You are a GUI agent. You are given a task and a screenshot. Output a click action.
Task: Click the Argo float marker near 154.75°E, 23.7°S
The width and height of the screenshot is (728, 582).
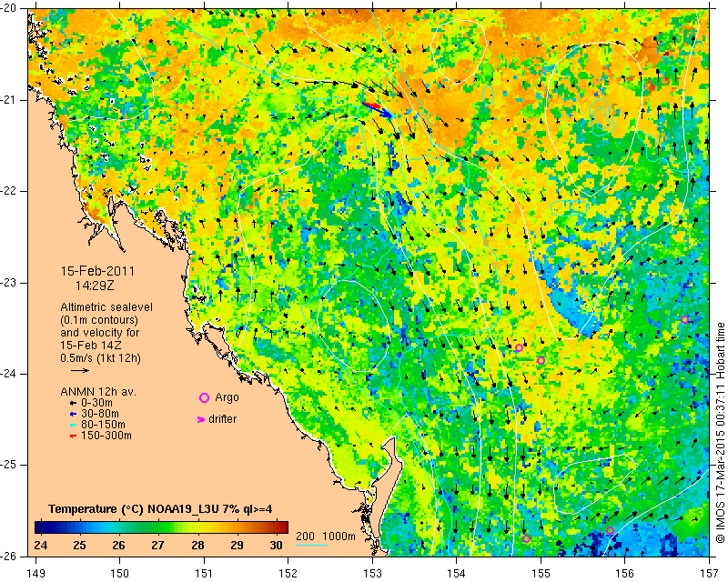click(519, 347)
